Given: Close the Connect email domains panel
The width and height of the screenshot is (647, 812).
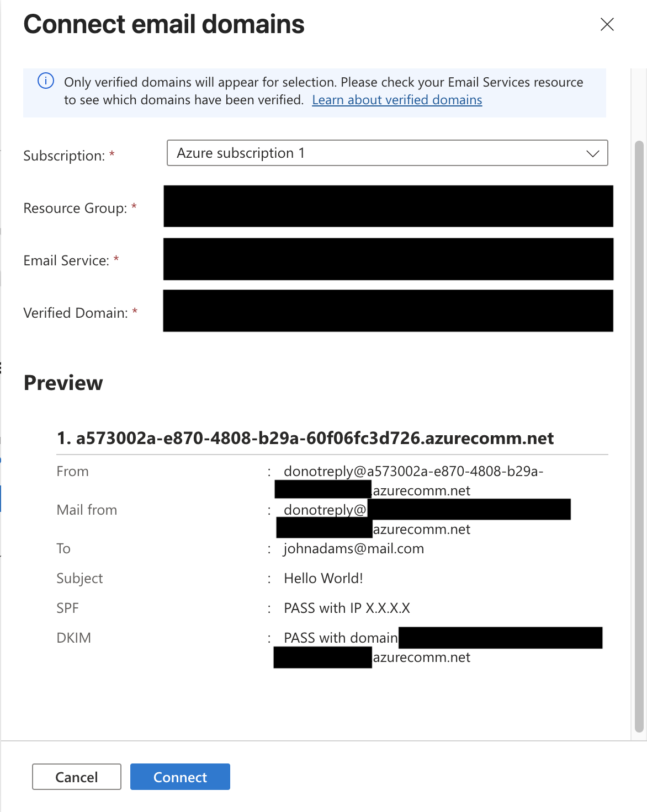Looking at the screenshot, I should point(607,24).
